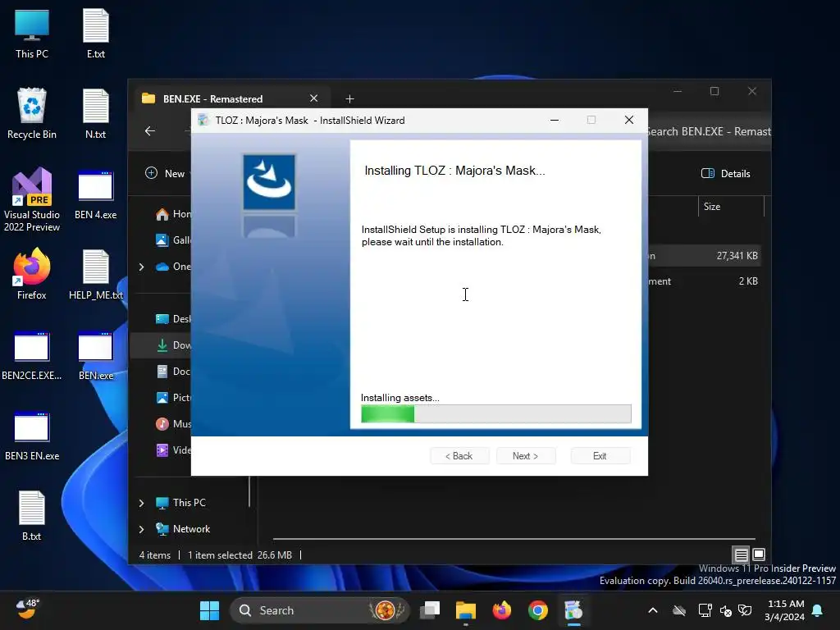Open the Windows Start menu
This screenshot has width=840, height=630.
pyautogui.click(x=209, y=610)
